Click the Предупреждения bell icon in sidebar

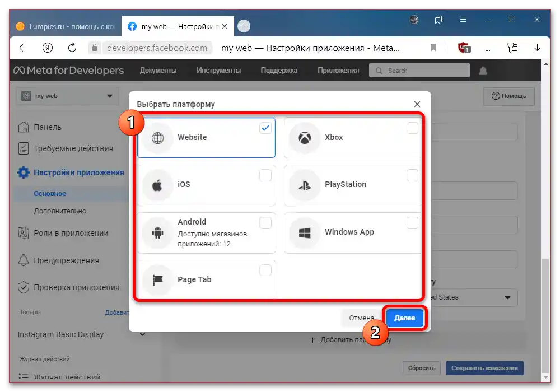click(23, 260)
